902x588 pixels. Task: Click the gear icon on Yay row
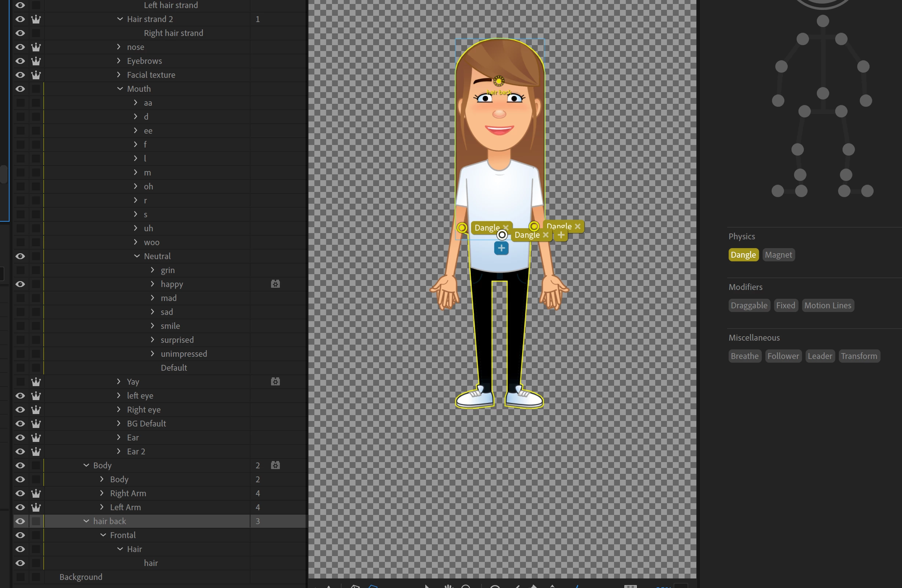coord(275,381)
